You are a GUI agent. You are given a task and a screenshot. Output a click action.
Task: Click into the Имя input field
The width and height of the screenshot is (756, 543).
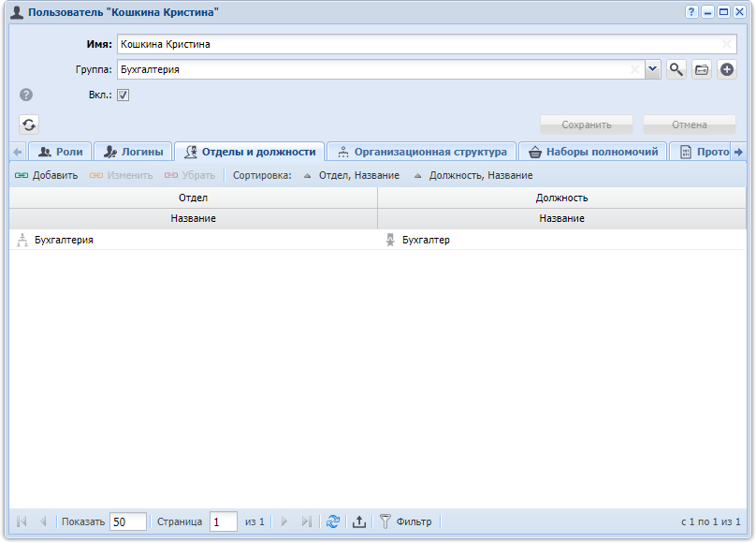pos(427,44)
